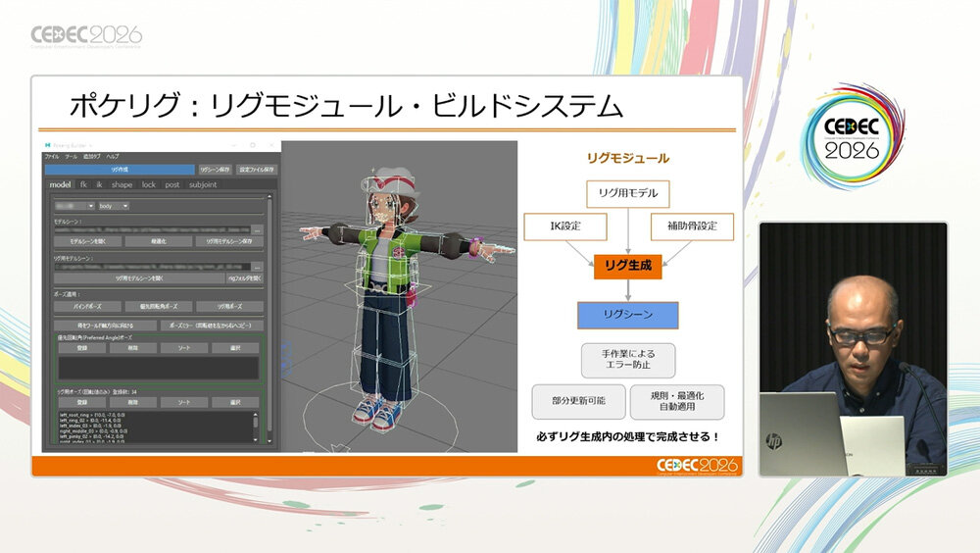Click the pose list scrollbar down arrow
The height and width of the screenshot is (553, 980).
point(255,440)
